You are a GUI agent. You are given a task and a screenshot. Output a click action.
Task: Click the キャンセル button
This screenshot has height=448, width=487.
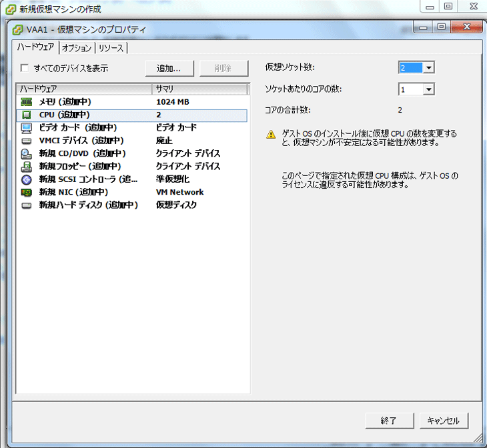tap(444, 421)
